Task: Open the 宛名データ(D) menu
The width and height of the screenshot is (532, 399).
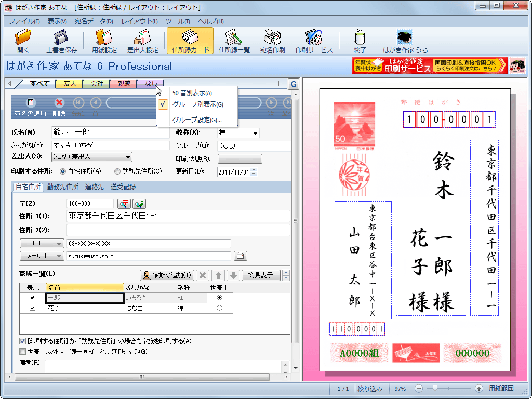Action: click(94, 21)
